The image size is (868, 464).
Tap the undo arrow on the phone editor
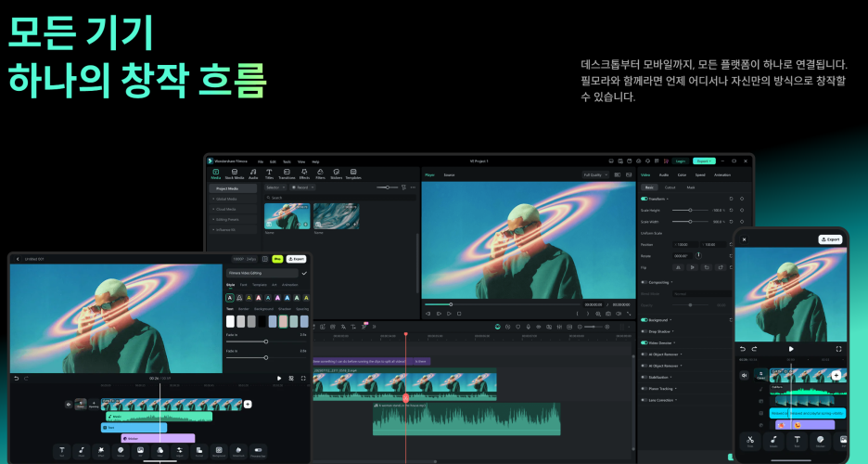pos(743,349)
